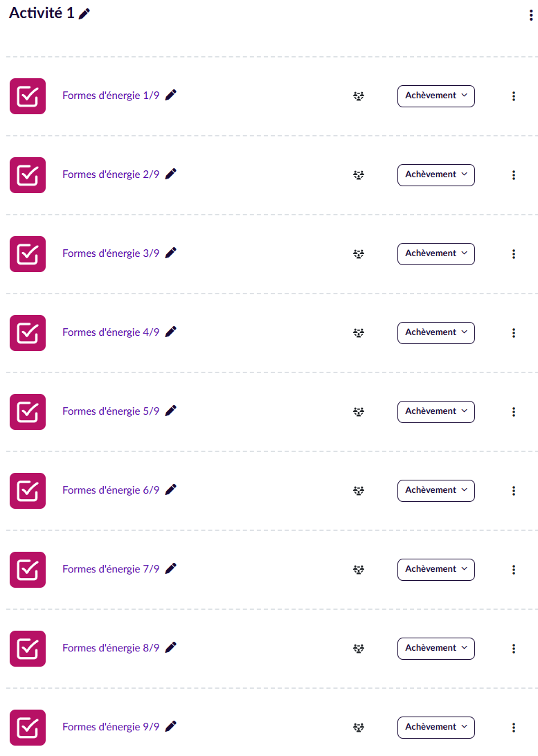Click group mode icon for Formes d'énergie 2/9
538x756 pixels.
coord(359,175)
